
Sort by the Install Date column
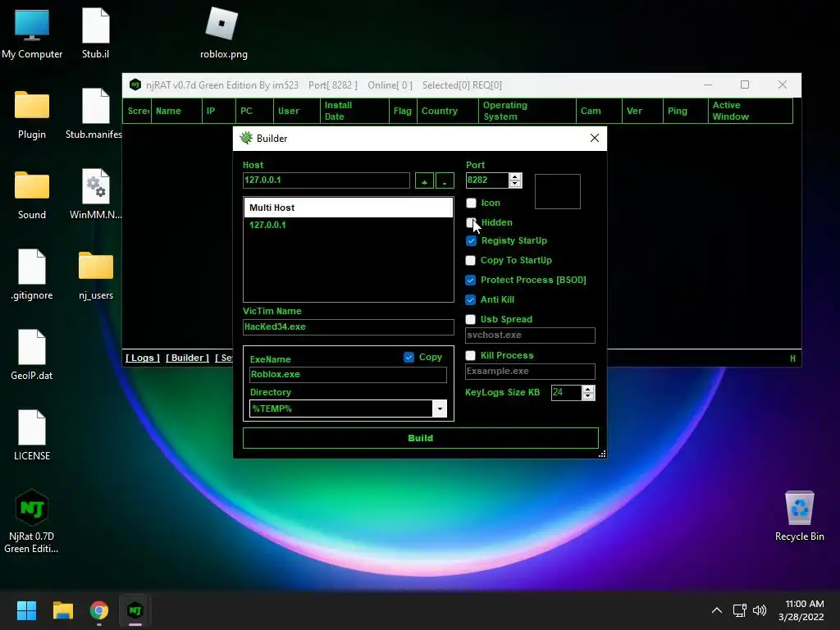354,111
